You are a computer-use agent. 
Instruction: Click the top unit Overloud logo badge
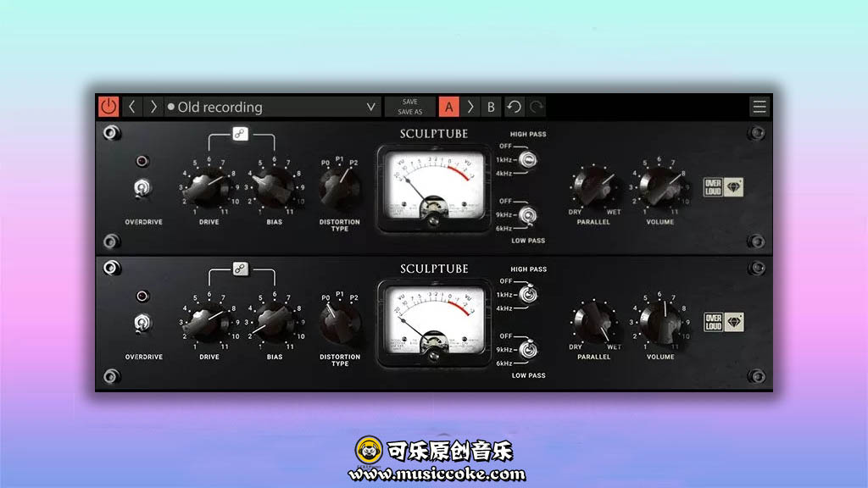[723, 187]
